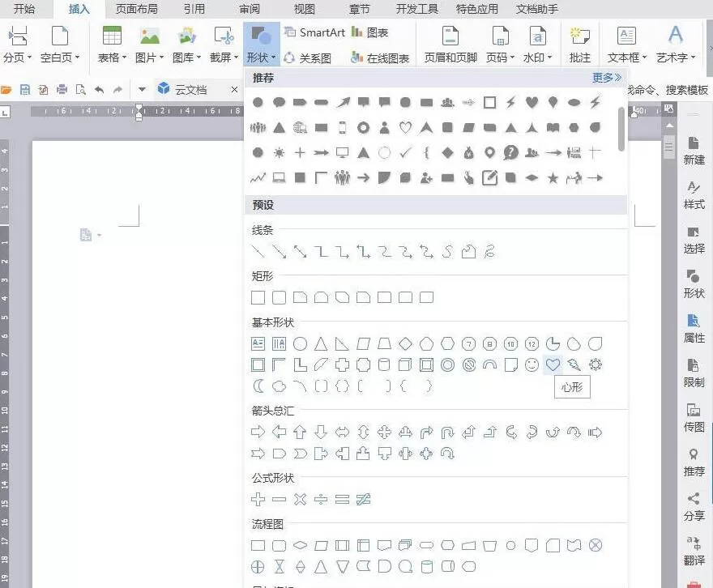Pick the diamond basic shape
The image size is (713, 588).
tap(405, 344)
